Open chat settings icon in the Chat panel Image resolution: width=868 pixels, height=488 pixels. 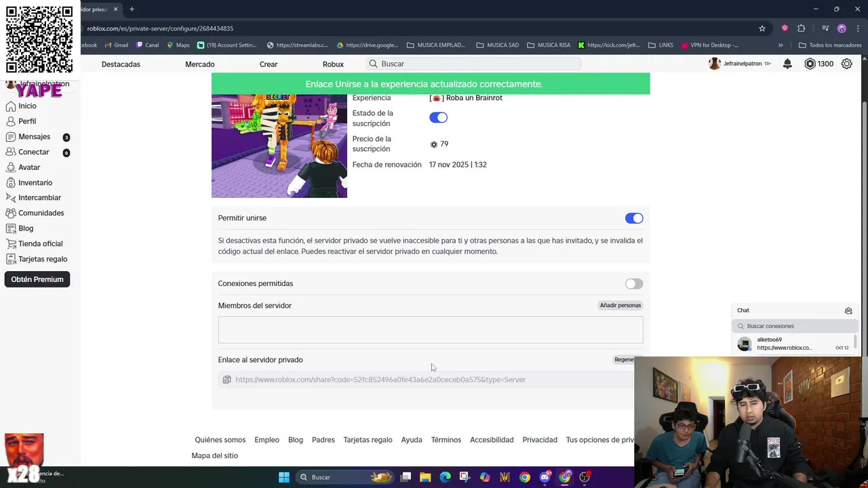[848, 310]
